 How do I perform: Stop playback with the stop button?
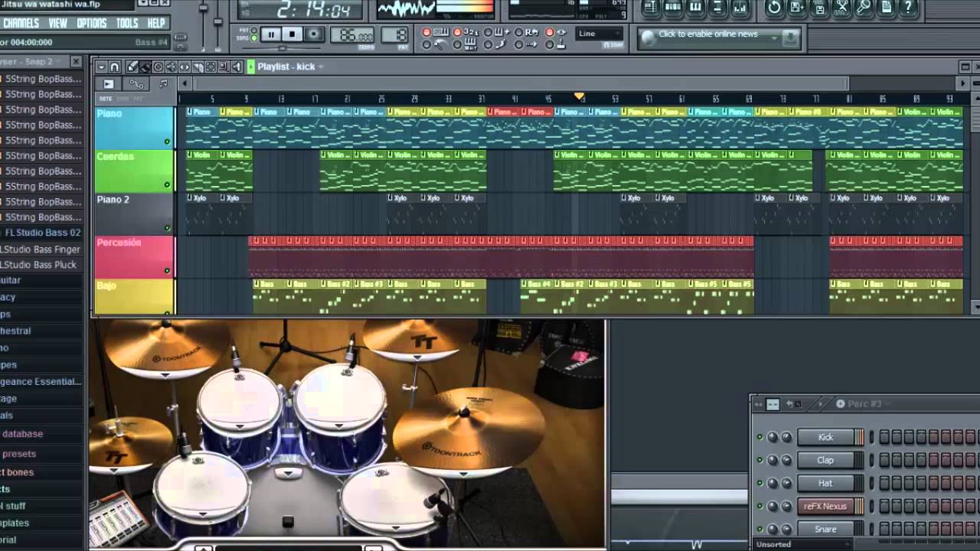292,34
